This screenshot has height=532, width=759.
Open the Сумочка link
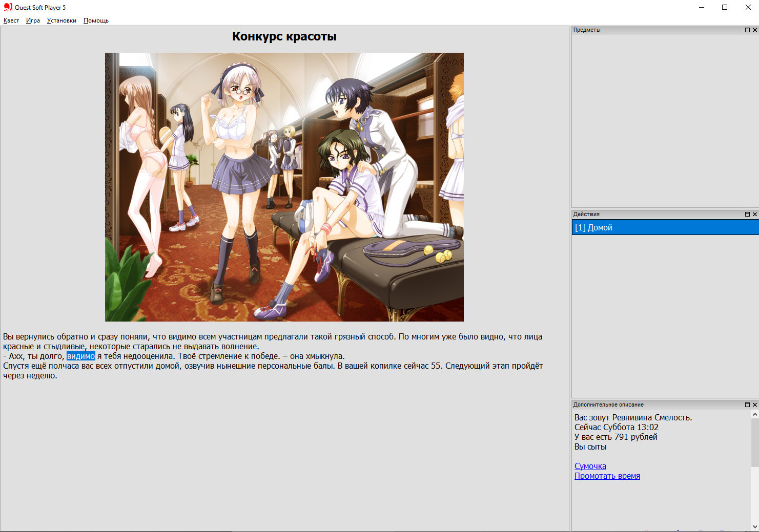(590, 466)
